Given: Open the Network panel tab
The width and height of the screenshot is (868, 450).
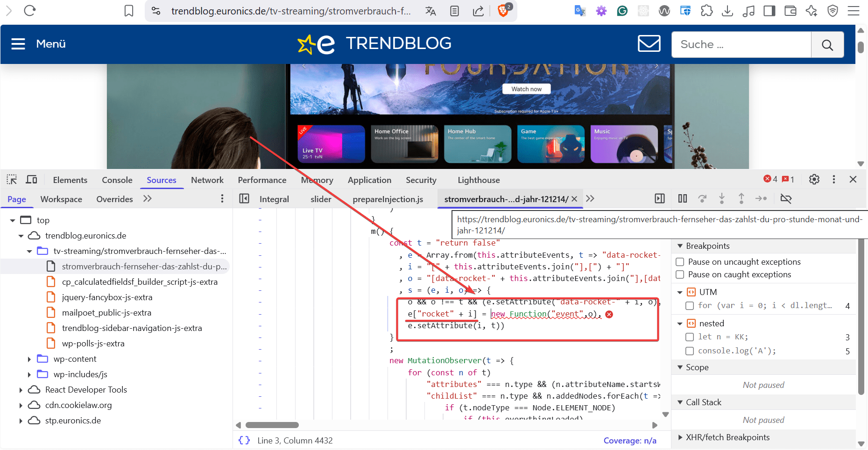Looking at the screenshot, I should (207, 180).
